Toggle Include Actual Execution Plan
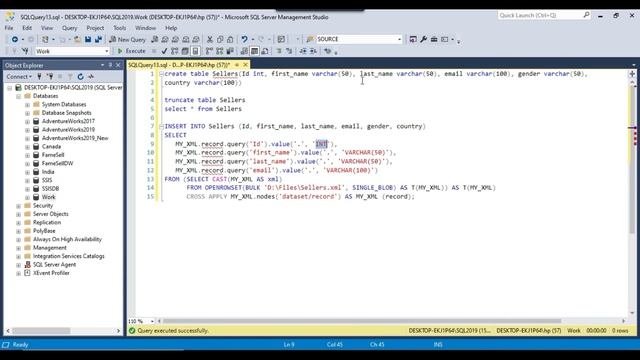640x360 pixels. [209, 51]
